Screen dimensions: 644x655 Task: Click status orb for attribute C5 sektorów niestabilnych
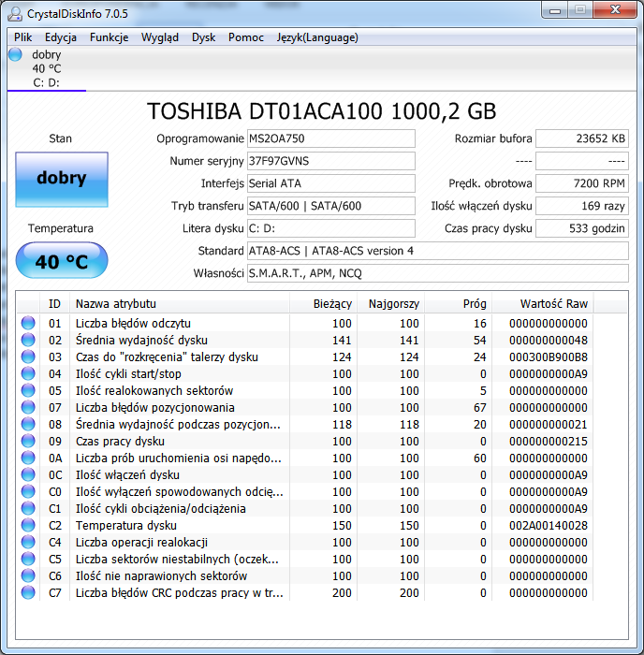pos(28,559)
